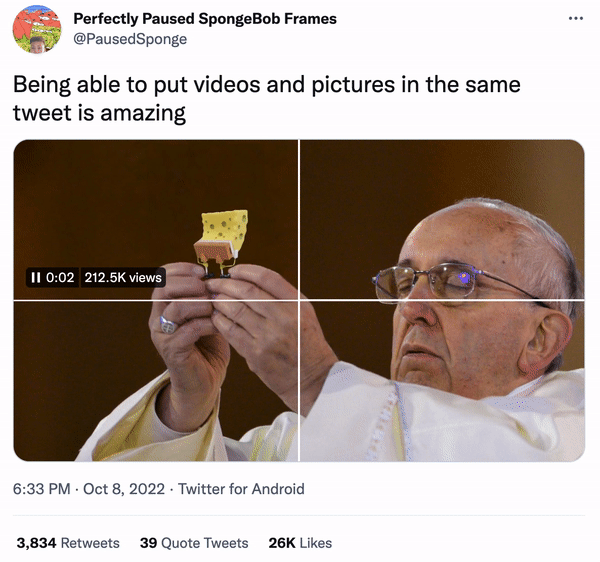View the 26K Likes list
600x562 pixels.
click(300, 543)
